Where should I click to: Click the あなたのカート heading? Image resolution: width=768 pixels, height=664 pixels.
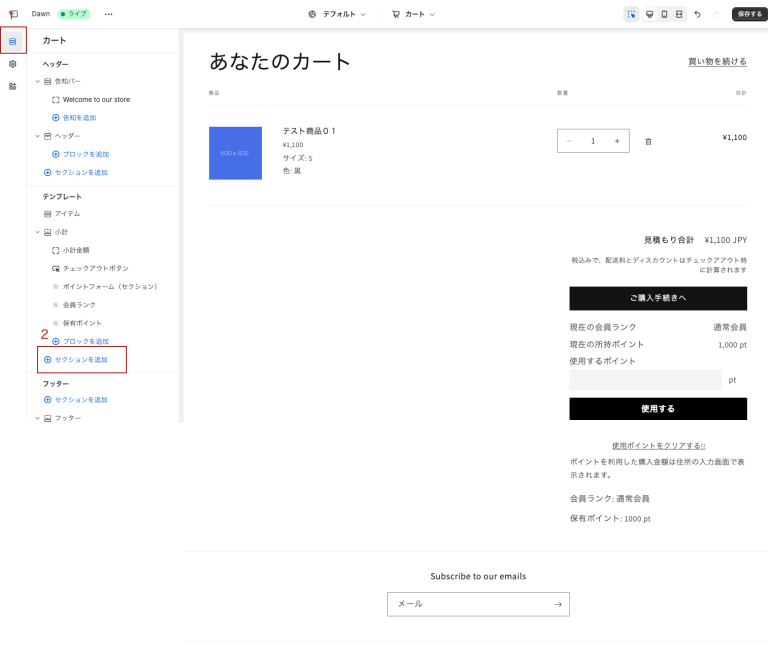(x=280, y=62)
